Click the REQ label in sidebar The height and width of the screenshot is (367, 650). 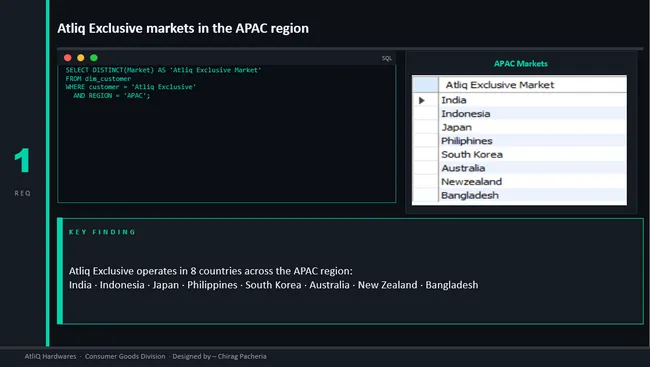click(x=22, y=193)
